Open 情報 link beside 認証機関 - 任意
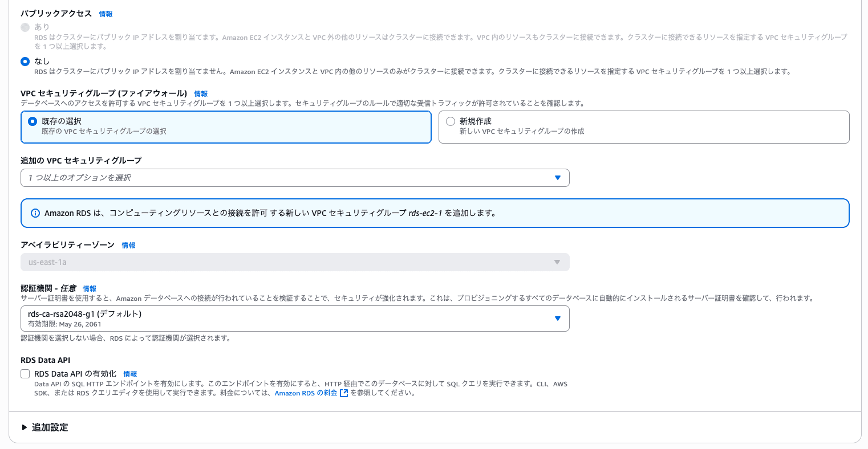The image size is (868, 449). coord(90,289)
